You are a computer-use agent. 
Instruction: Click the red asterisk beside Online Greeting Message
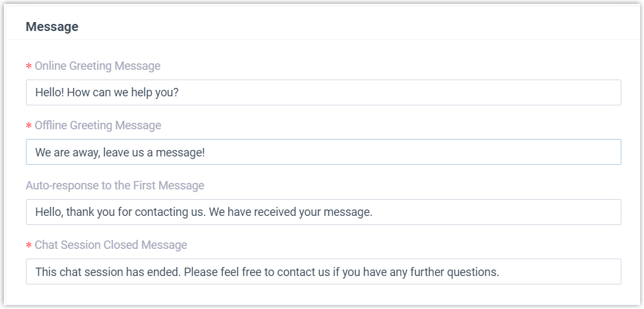pyautogui.click(x=28, y=67)
